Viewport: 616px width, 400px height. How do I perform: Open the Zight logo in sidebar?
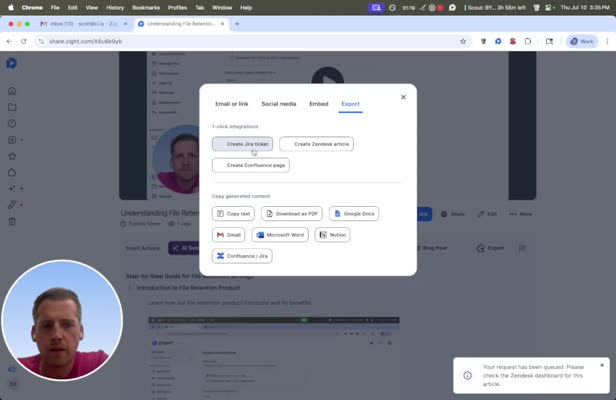coord(11,63)
